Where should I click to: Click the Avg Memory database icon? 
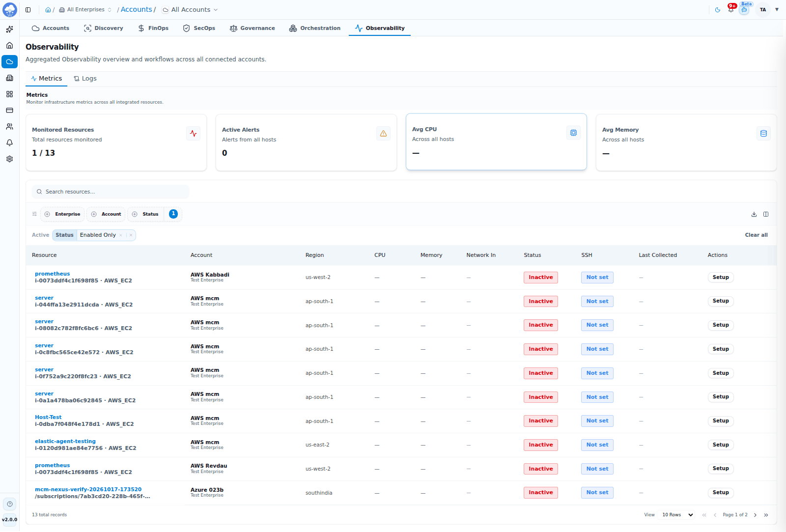[763, 133]
